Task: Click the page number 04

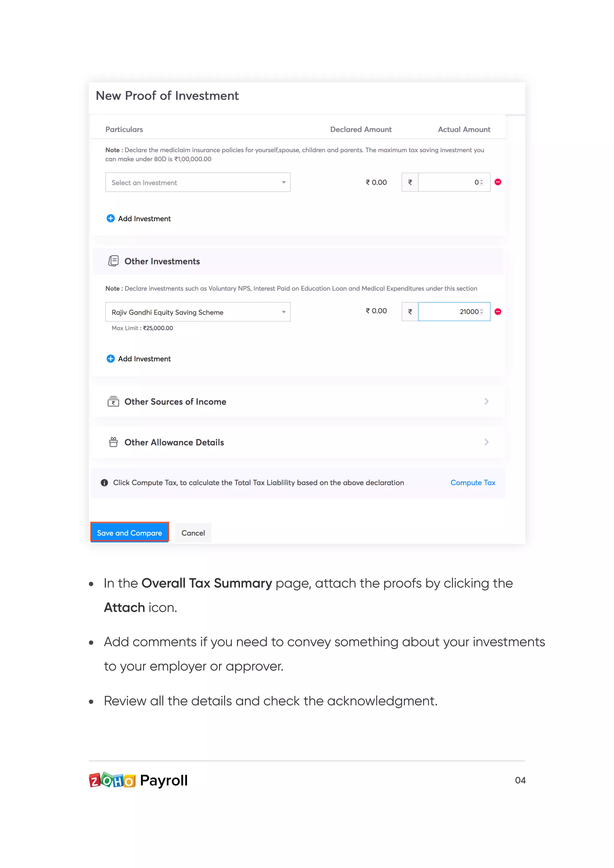Action: point(520,780)
